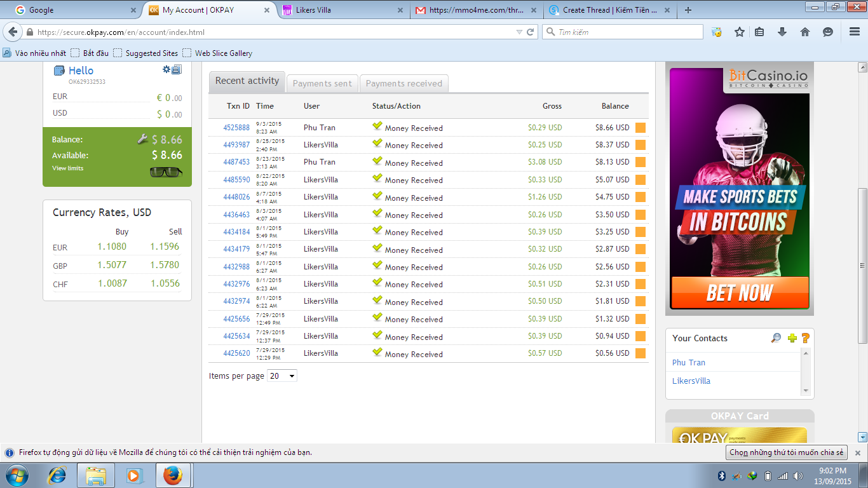This screenshot has height=488, width=868.
Task: Click the colorful add-on icon beside the search box
Action: point(717,32)
